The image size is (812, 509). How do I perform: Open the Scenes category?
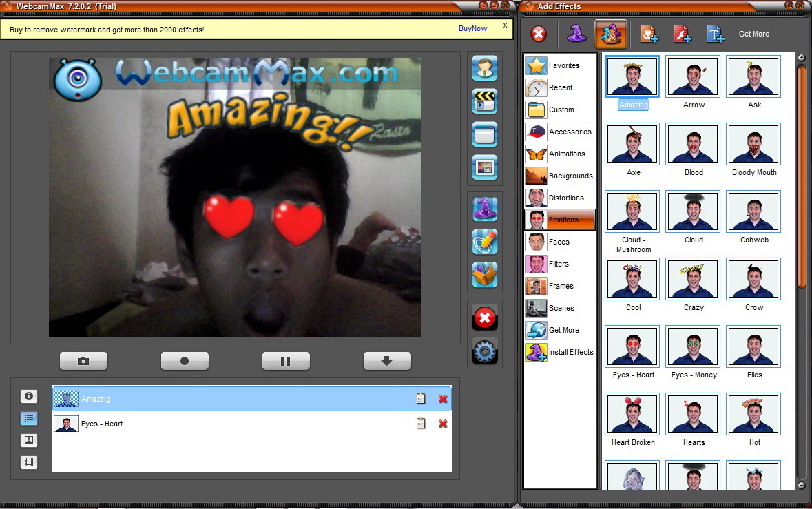(x=560, y=308)
